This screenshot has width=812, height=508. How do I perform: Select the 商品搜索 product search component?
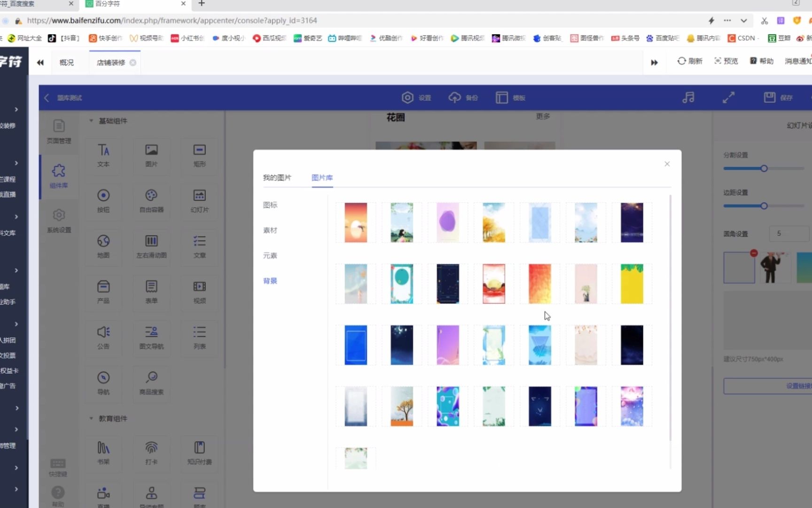[151, 383]
